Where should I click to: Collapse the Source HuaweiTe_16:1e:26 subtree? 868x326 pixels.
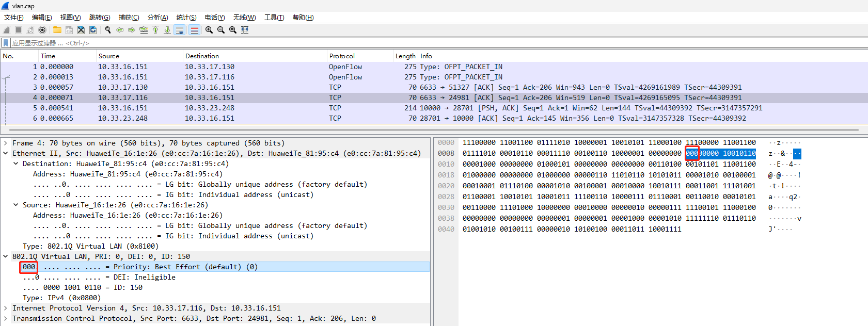15,205
